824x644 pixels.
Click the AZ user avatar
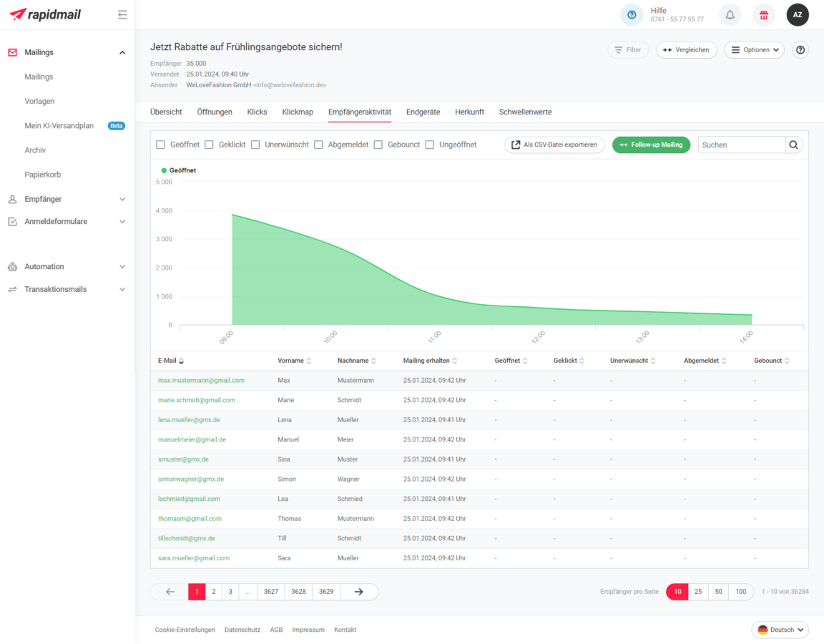tap(798, 14)
